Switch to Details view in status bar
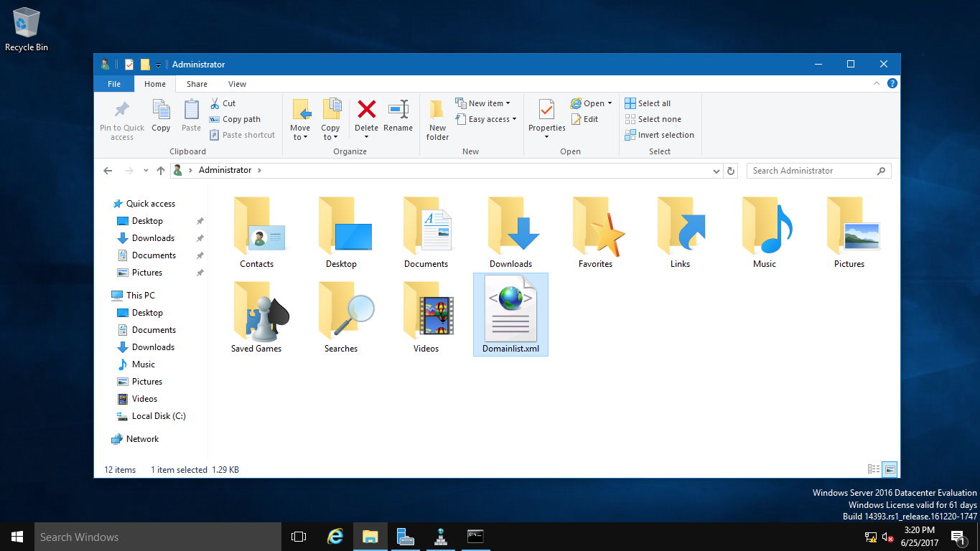 click(x=874, y=469)
